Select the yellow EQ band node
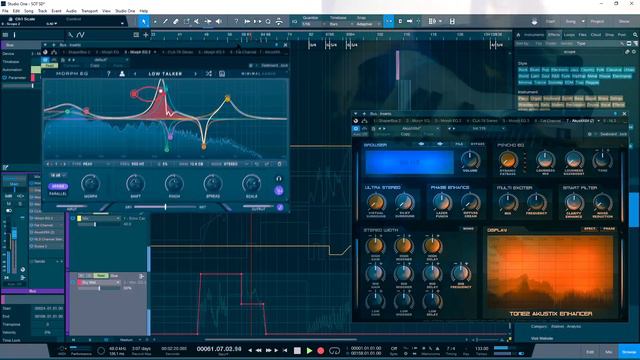The image size is (640, 360). point(228,98)
